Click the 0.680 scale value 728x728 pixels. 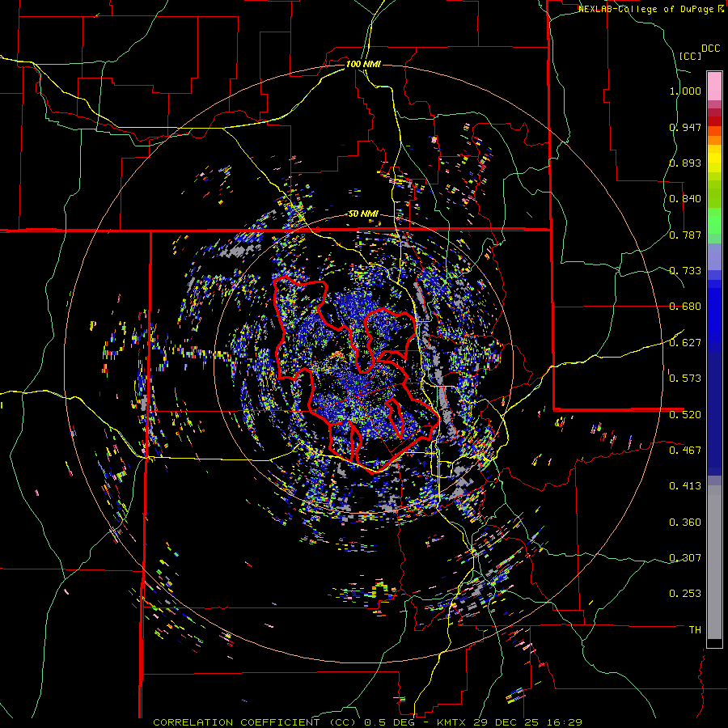tap(685, 307)
